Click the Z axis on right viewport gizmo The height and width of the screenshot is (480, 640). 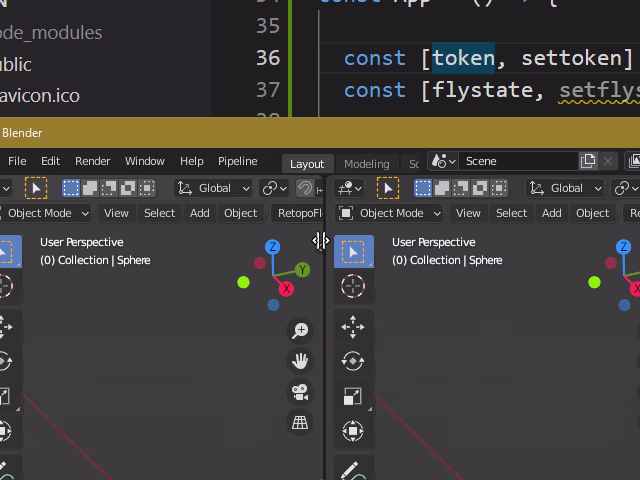pos(624,247)
